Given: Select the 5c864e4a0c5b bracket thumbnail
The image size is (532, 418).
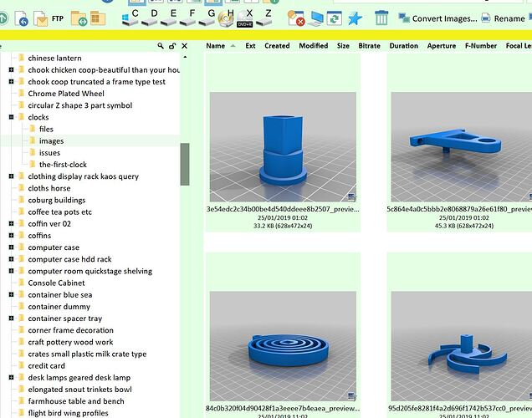Looking at the screenshot, I should 462,147.
